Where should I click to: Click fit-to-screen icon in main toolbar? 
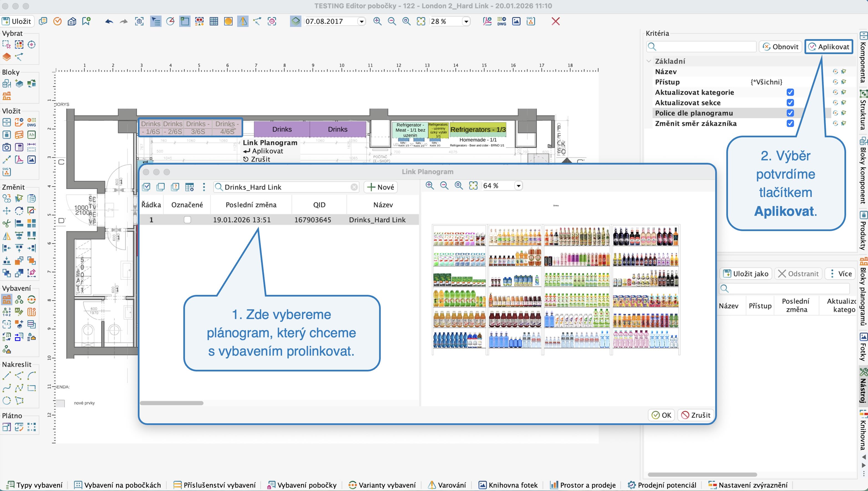421,21
